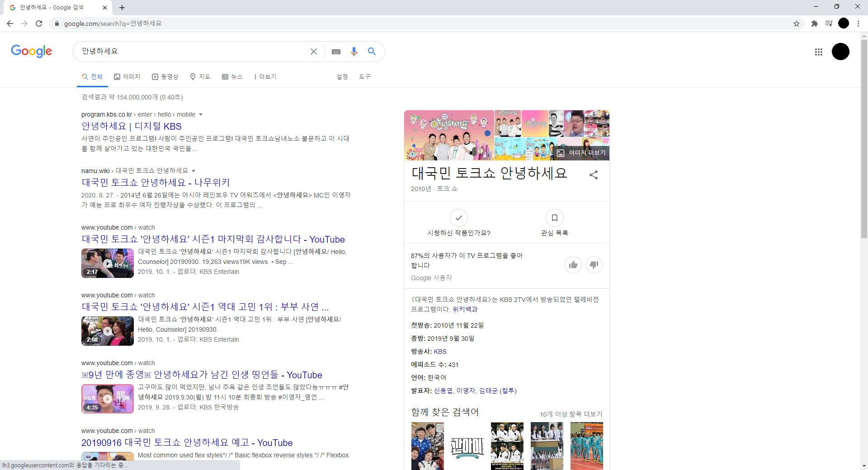Open Chrome extensions puzzle icon

[x=815, y=23]
